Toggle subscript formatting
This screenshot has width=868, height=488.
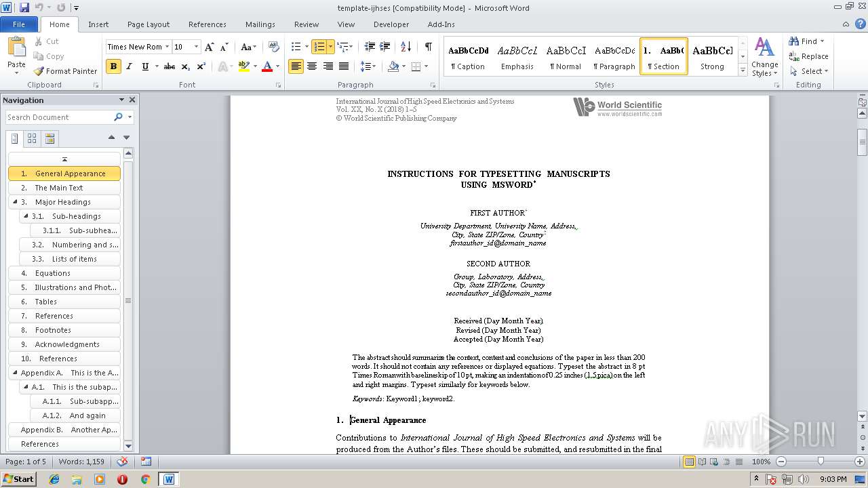(186, 66)
